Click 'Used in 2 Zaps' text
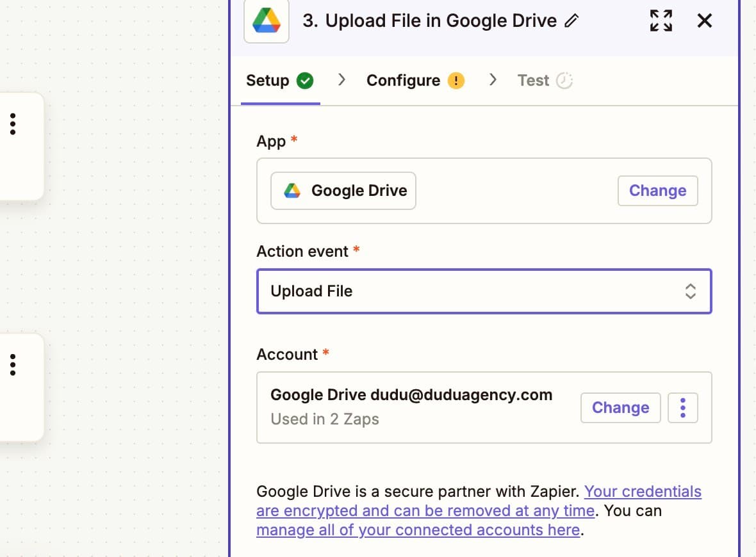Screen dimensions: 756x557 [x=324, y=419]
